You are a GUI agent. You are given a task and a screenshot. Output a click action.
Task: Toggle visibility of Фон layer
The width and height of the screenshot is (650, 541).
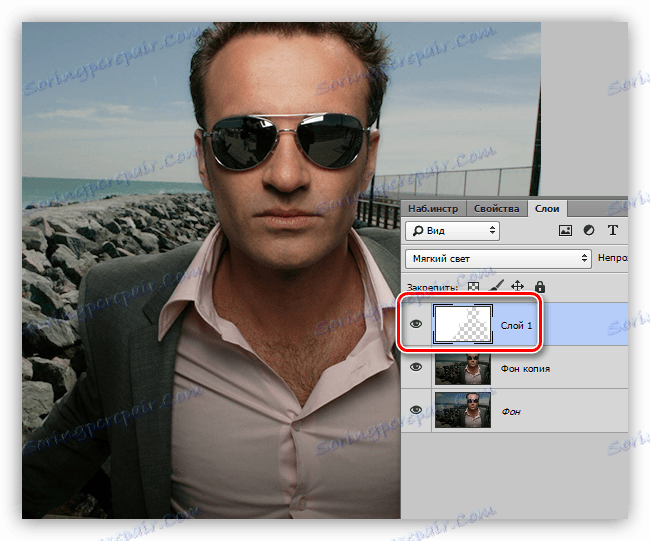pyautogui.click(x=416, y=410)
